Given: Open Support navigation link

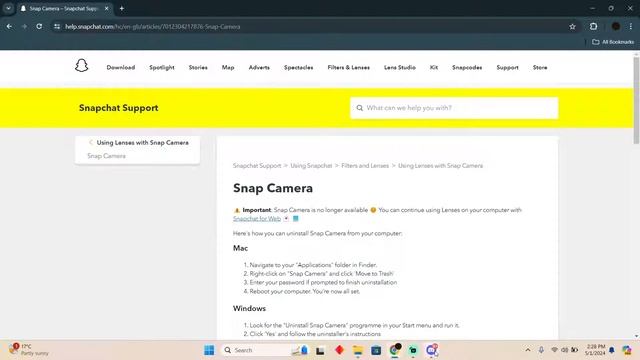Looking at the screenshot, I should (x=507, y=67).
